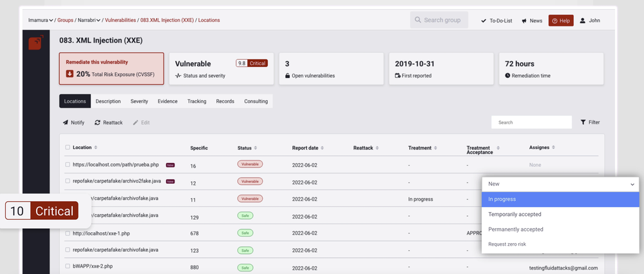The image size is (644, 274).
Task: Sort by Assignes column arrows
Action: (553, 147)
